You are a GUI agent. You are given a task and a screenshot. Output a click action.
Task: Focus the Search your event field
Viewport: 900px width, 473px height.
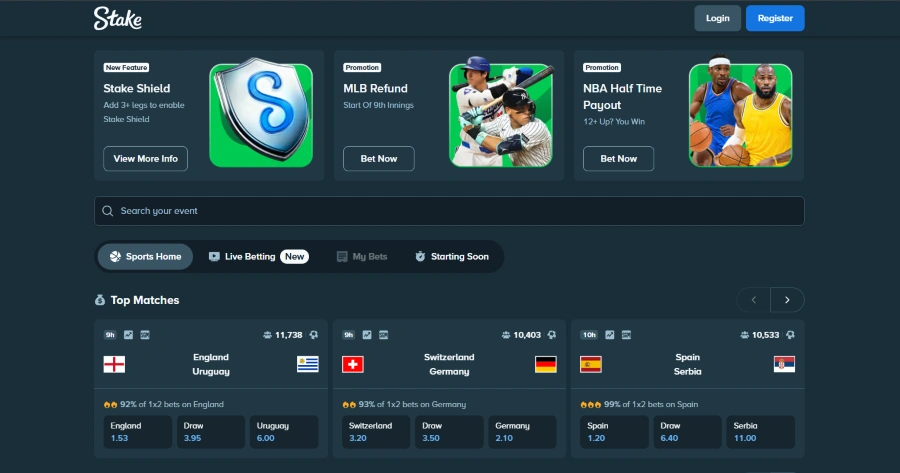(x=449, y=211)
